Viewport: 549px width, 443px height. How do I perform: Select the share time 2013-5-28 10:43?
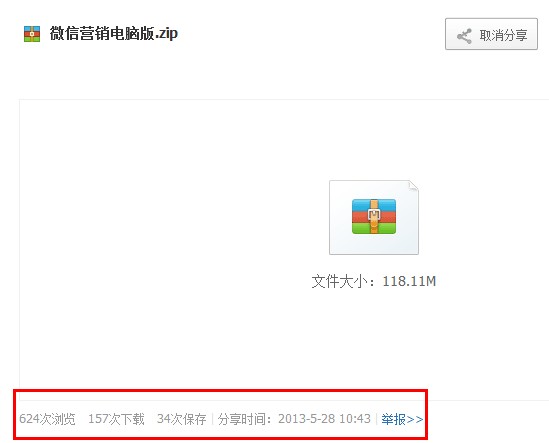point(324,419)
